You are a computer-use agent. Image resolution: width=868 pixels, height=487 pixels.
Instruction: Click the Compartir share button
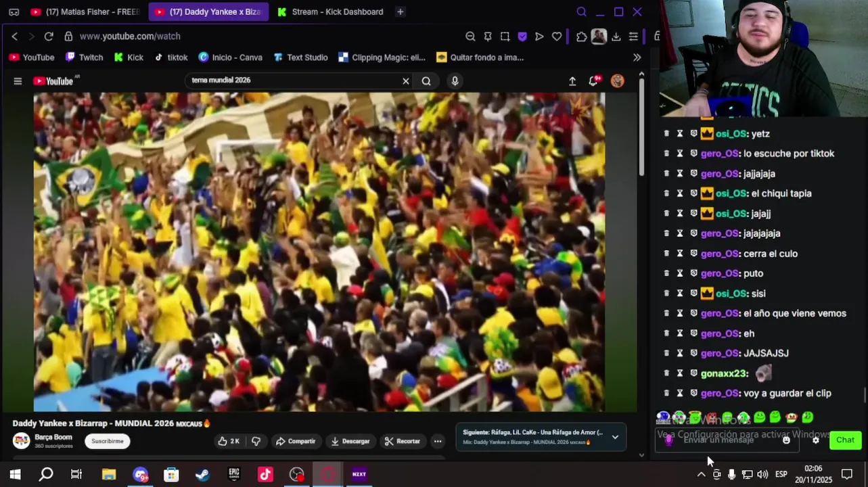296,441
